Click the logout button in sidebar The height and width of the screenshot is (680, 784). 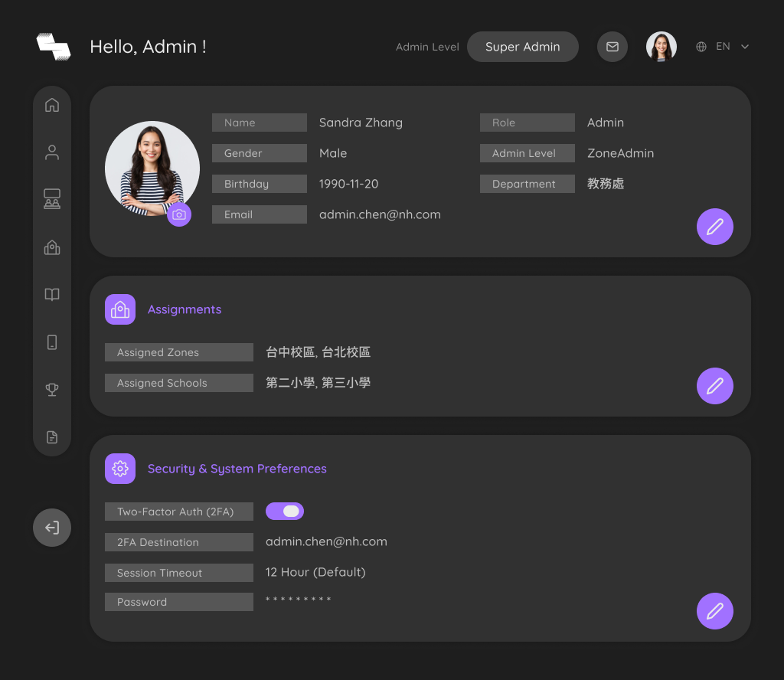(x=52, y=528)
